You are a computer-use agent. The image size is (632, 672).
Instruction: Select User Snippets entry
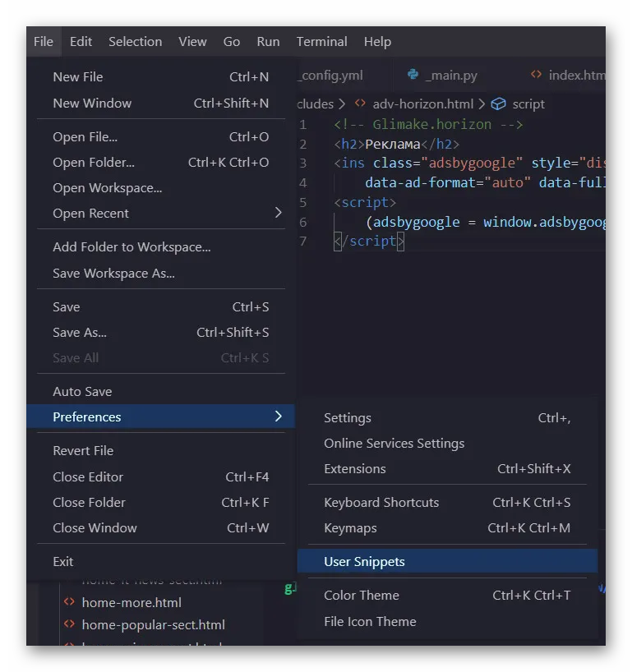[x=447, y=561]
